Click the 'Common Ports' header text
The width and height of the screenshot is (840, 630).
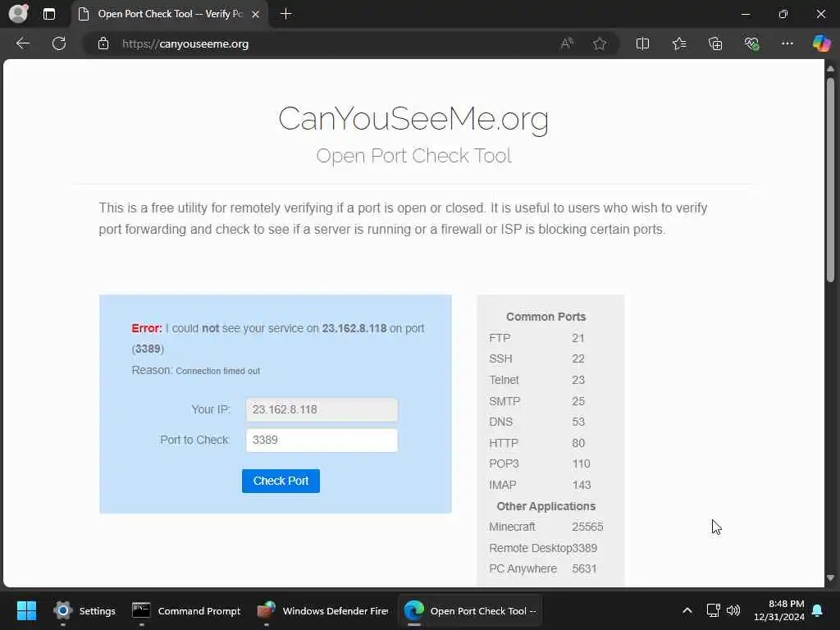point(546,317)
